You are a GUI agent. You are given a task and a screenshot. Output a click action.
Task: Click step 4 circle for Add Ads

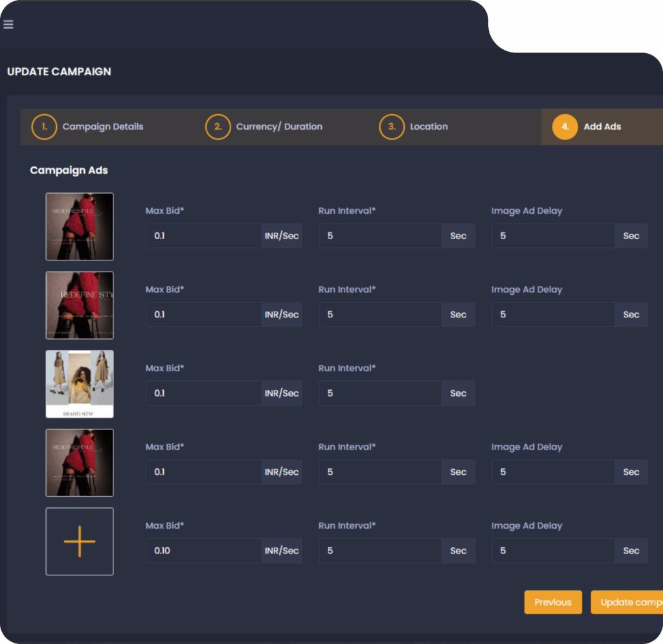[x=565, y=127]
